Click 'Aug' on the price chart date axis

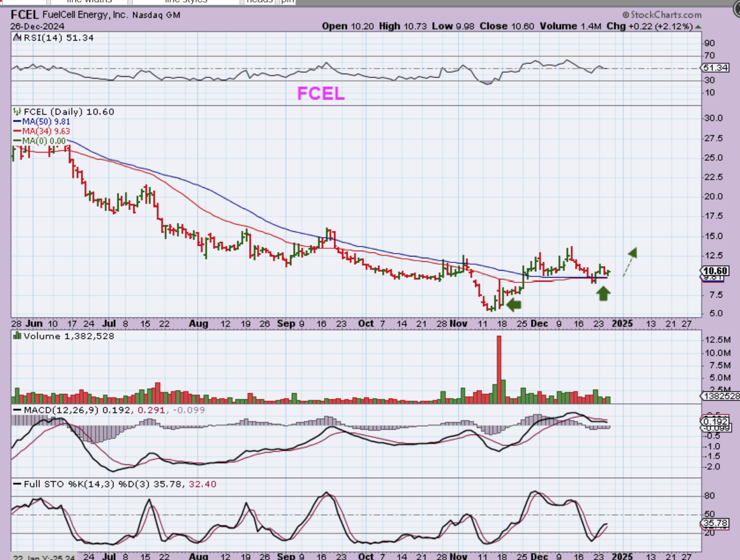tap(199, 323)
